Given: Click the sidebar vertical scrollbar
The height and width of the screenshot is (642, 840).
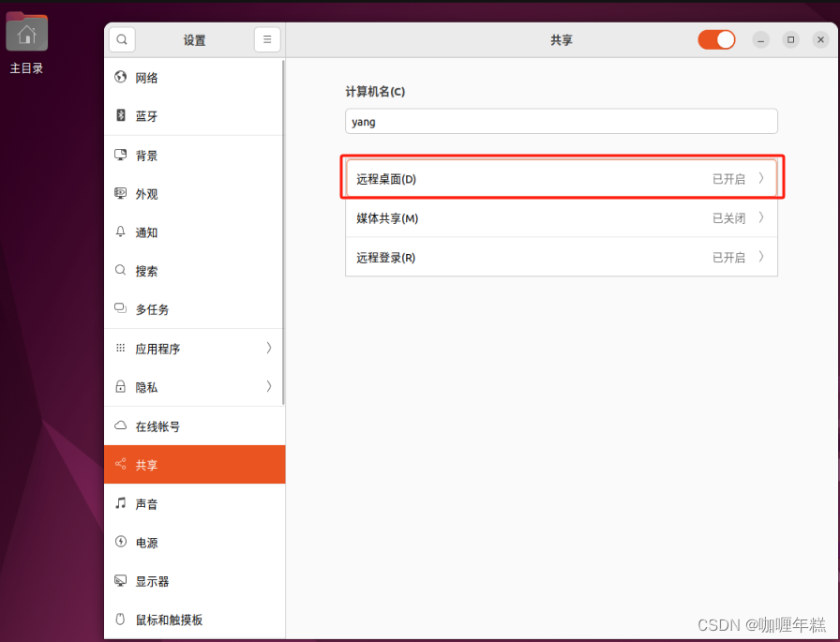Looking at the screenshot, I should point(283,232).
